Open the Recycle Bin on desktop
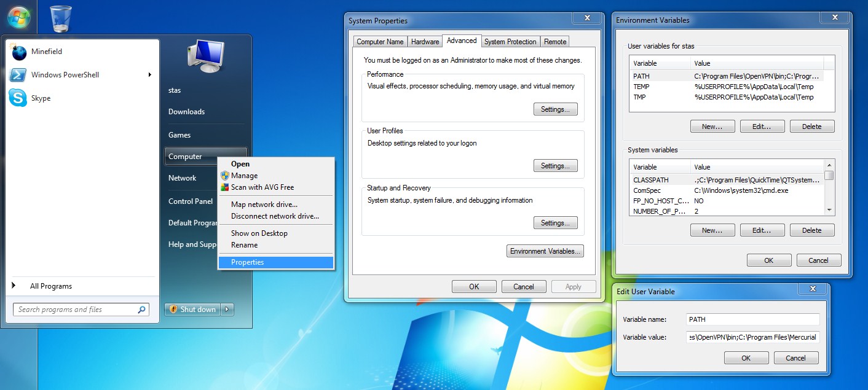 (x=60, y=18)
